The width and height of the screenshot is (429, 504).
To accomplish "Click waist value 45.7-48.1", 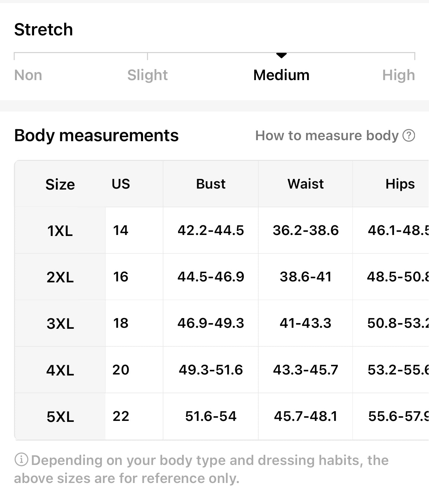I will pos(305,416).
